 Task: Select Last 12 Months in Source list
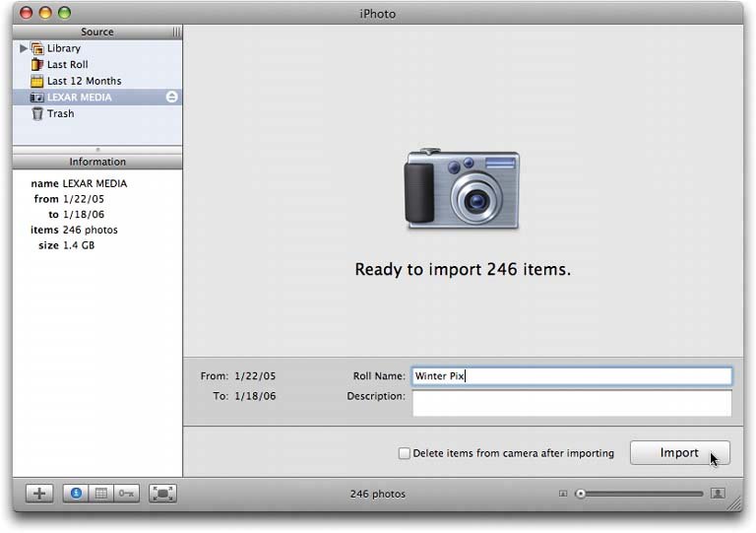(x=84, y=81)
